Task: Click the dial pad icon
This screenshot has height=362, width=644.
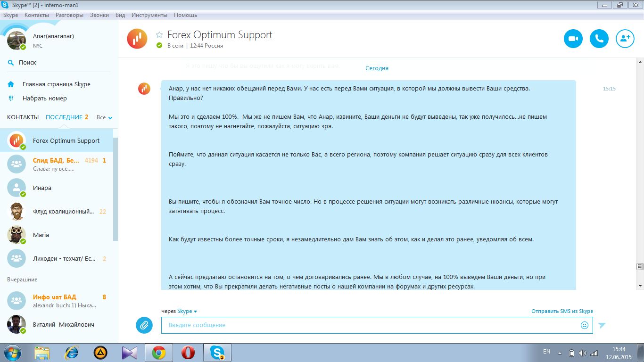Action: 11,98
